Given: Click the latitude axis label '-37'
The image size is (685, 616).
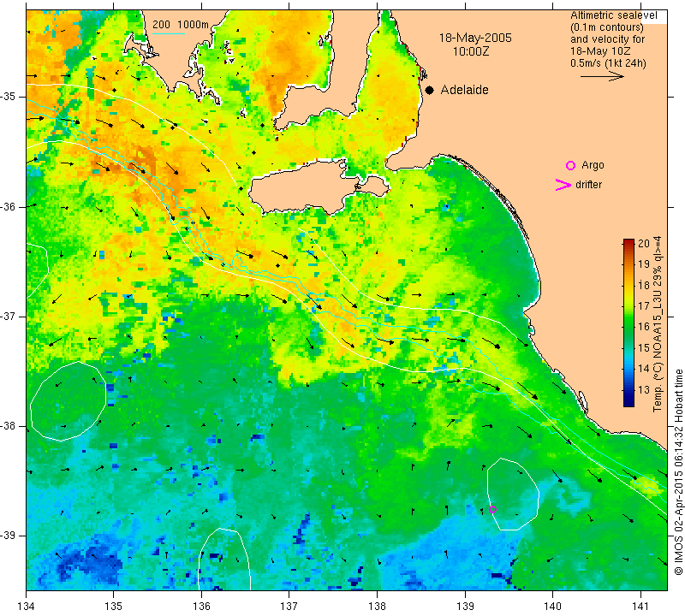Looking at the screenshot, I should click(x=8, y=316).
